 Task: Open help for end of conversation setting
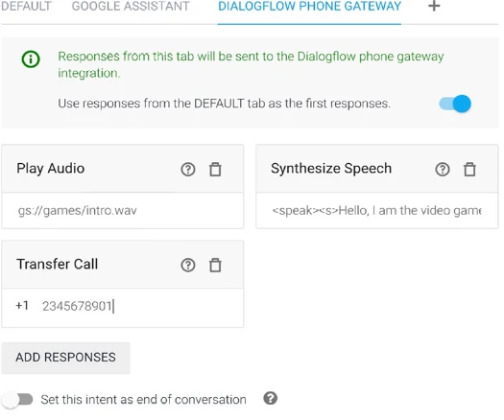point(271,399)
